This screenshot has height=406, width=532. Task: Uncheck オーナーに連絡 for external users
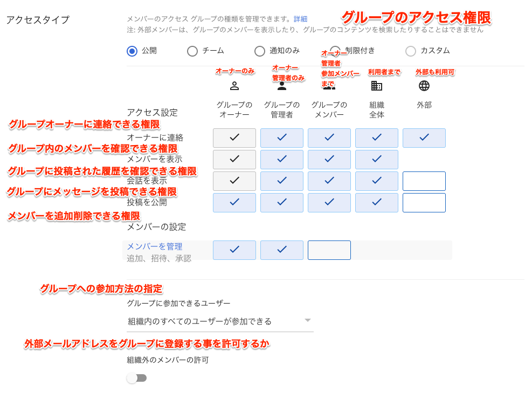(424, 138)
